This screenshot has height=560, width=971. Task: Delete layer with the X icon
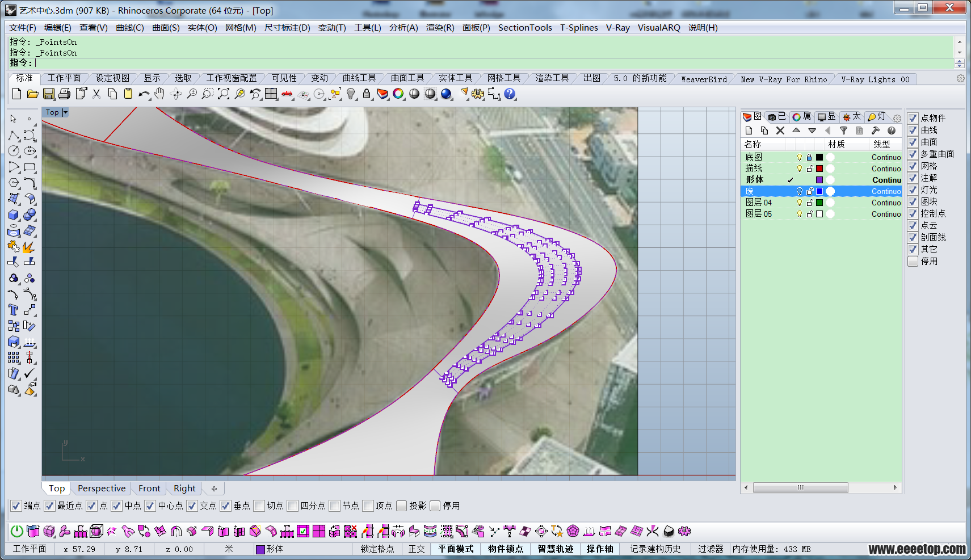[780, 130]
